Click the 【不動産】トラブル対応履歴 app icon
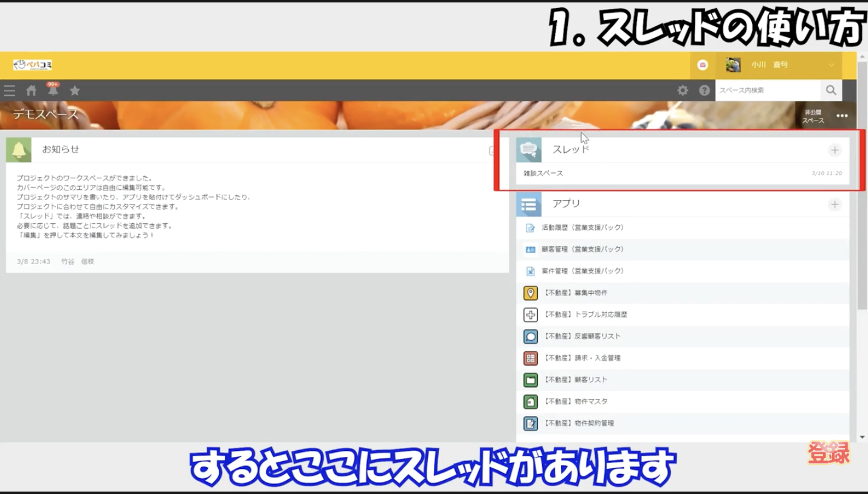The width and height of the screenshot is (868, 494). click(x=529, y=315)
